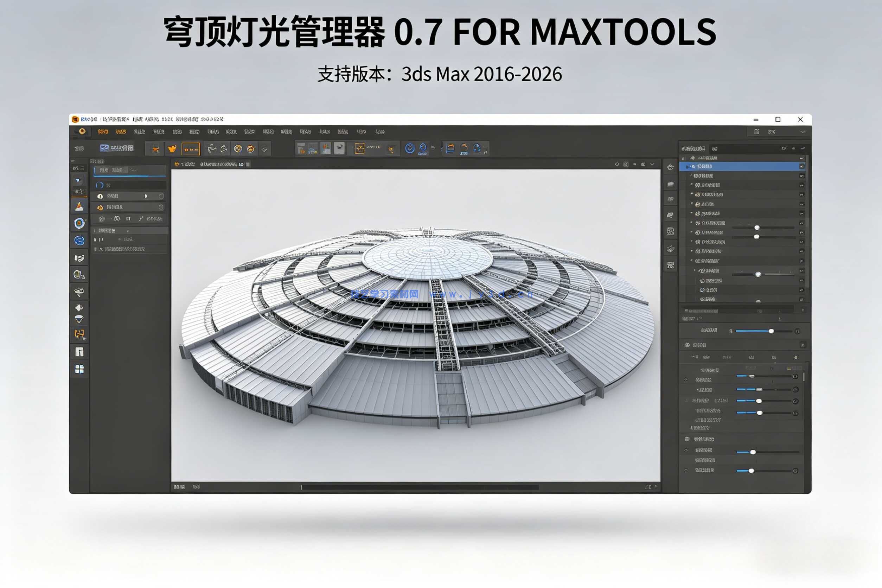This screenshot has width=882, height=588.
Task: Click the round reset button beside that percent slider
Action: coord(797,331)
